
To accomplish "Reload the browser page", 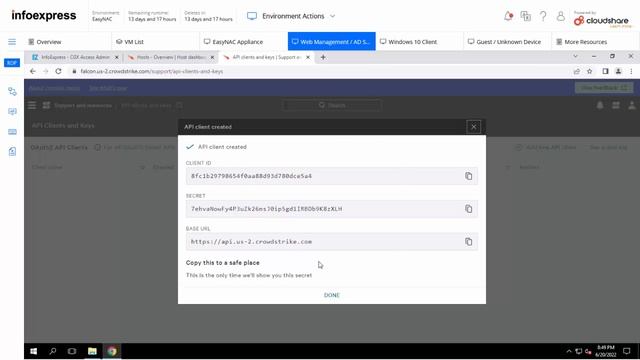I will [58, 71].
